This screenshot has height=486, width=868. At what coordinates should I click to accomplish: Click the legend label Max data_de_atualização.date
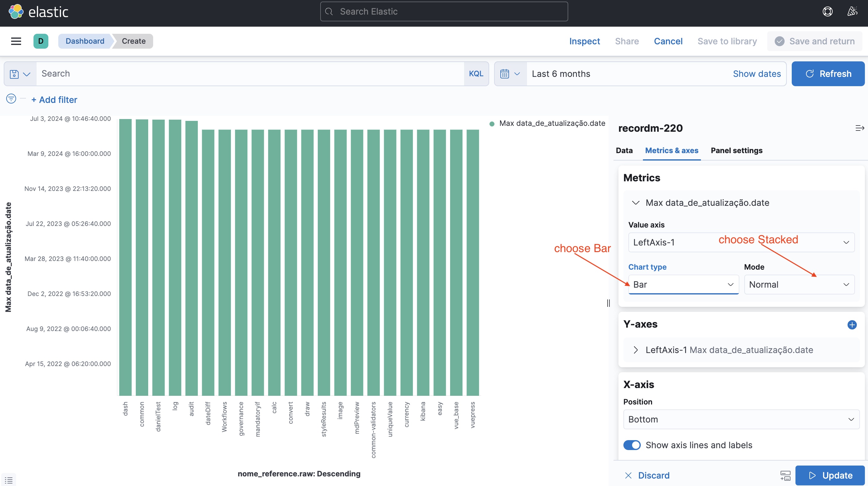pyautogui.click(x=552, y=123)
